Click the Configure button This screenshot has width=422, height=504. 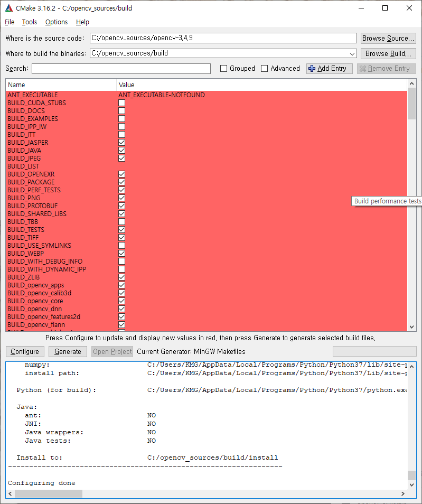tap(25, 352)
